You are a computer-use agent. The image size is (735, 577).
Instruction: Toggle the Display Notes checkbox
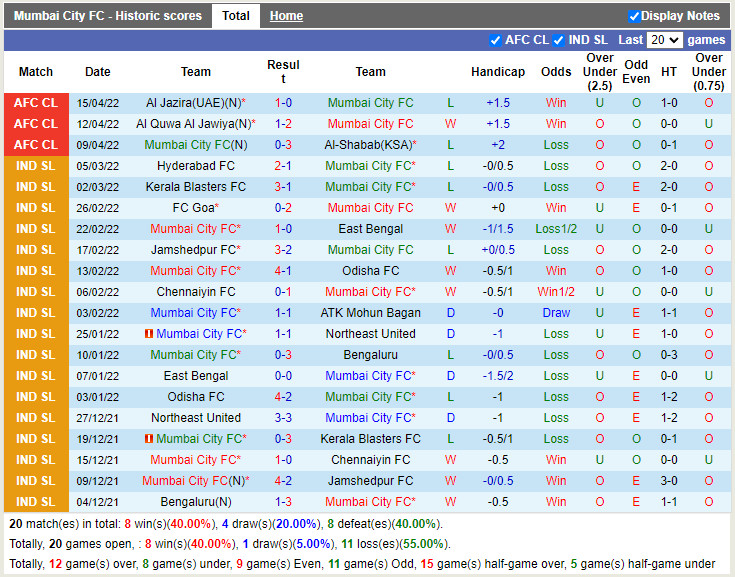634,16
